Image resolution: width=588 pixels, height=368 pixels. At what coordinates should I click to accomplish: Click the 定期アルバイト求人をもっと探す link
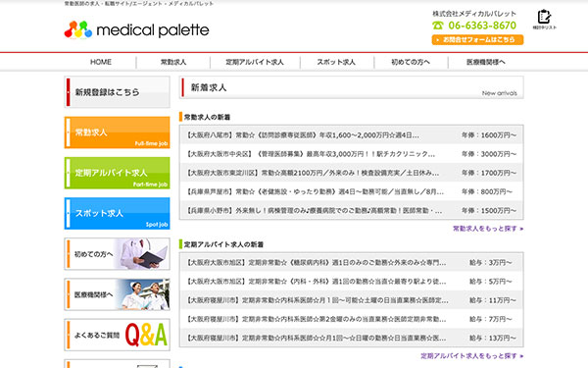pyautogui.click(x=471, y=355)
